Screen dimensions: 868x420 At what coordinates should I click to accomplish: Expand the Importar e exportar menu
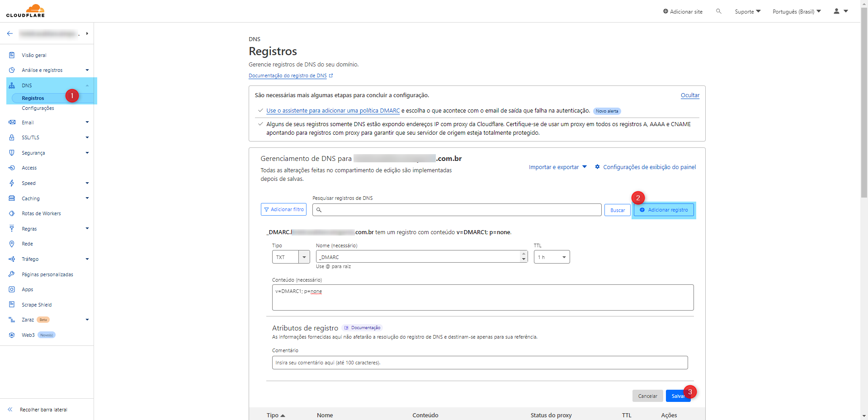tap(557, 167)
